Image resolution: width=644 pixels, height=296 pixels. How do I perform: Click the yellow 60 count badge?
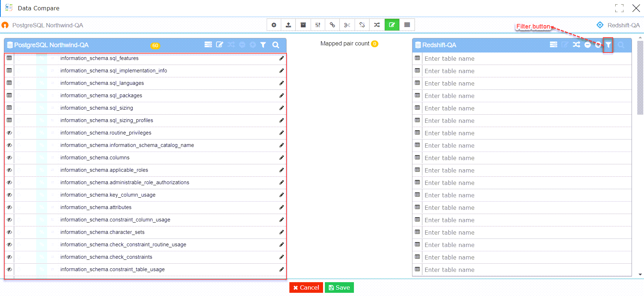pos(155,45)
